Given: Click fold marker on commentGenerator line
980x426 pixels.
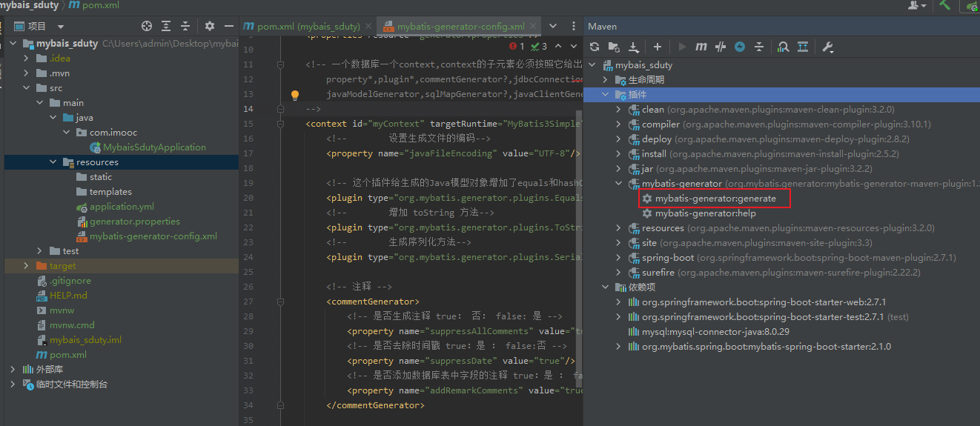Looking at the screenshot, I should [x=281, y=302].
